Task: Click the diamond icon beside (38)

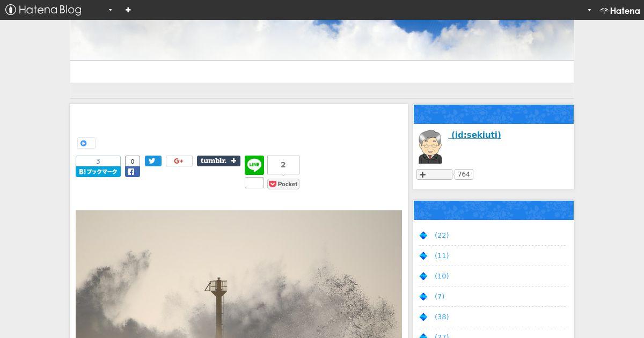Action: point(423,317)
